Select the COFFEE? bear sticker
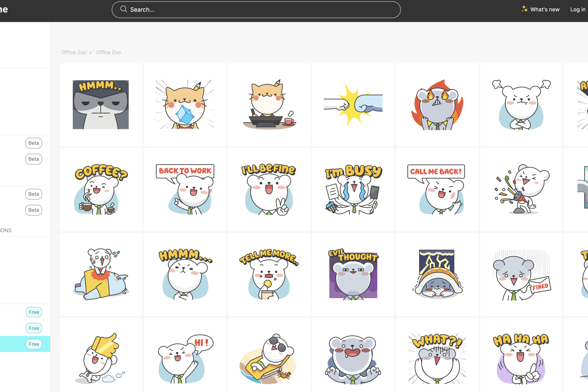 (x=101, y=189)
